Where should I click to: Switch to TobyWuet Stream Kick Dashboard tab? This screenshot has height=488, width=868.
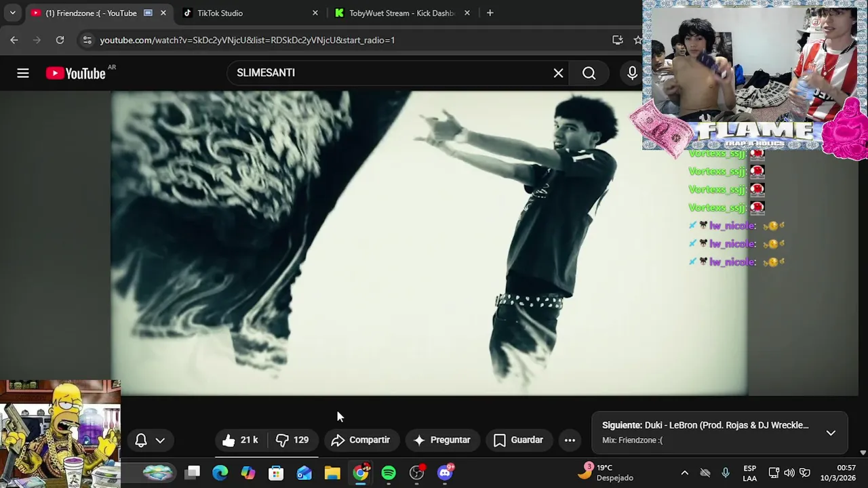click(x=401, y=13)
